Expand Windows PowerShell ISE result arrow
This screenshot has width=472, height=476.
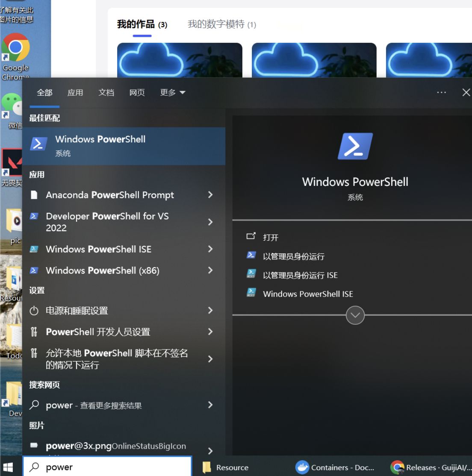[210, 249]
